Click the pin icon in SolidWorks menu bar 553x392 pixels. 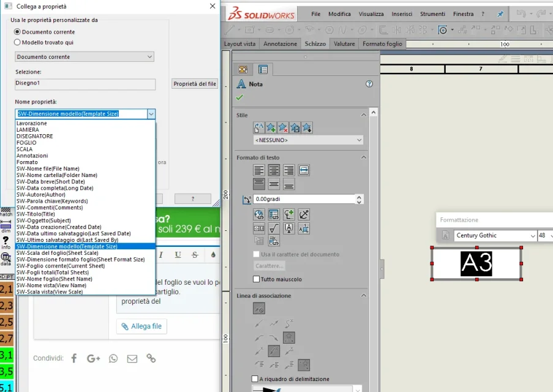coord(500,14)
